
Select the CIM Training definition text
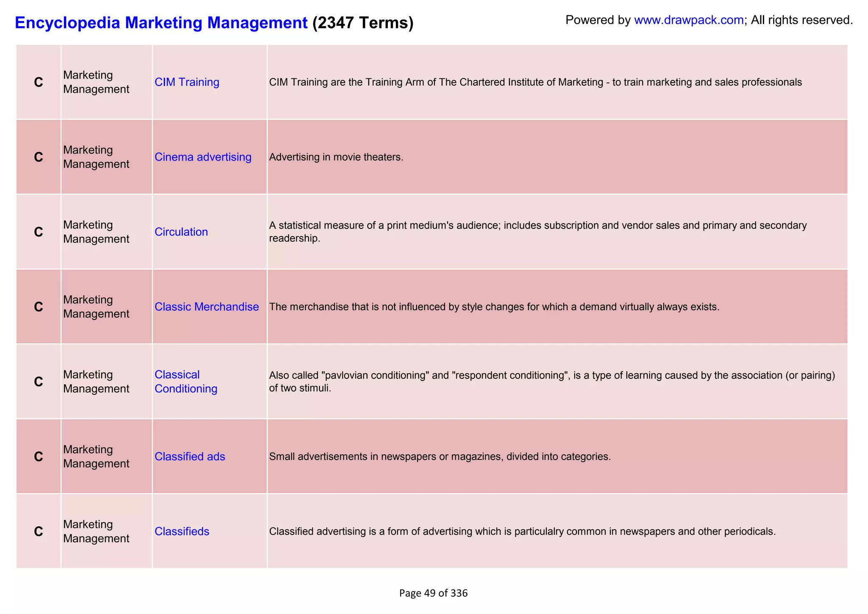tap(535, 82)
